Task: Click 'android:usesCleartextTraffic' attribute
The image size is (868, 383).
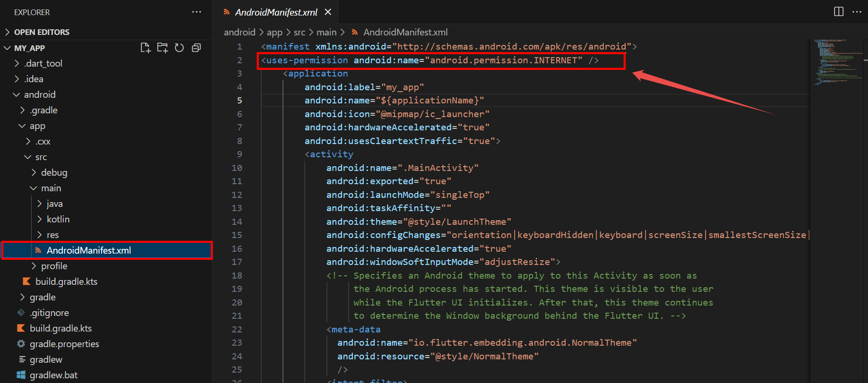Action: point(381,141)
